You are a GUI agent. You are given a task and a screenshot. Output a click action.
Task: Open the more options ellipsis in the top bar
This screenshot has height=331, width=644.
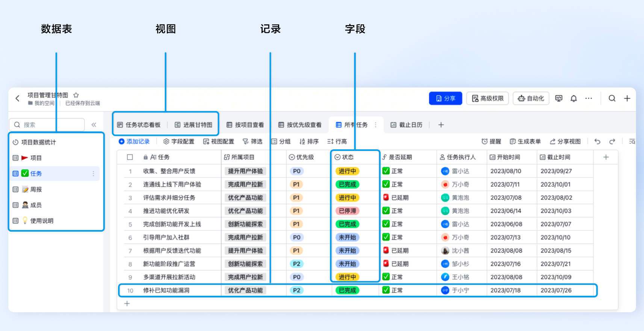pyautogui.click(x=588, y=98)
